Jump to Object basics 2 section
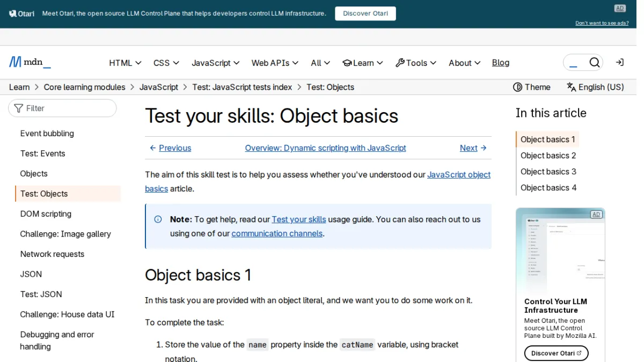Screen dimensions: 644x362 548,156
